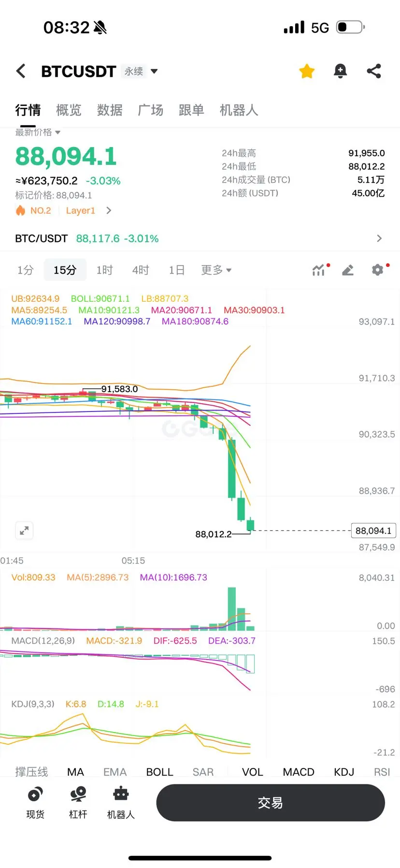400x868 pixels.
Task: Expand tags with chevron after Layer1
Action: [109, 210]
